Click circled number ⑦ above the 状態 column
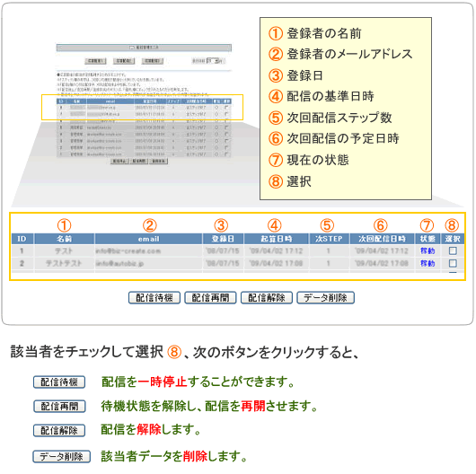This screenshot has width=476, height=474. pos(427,225)
